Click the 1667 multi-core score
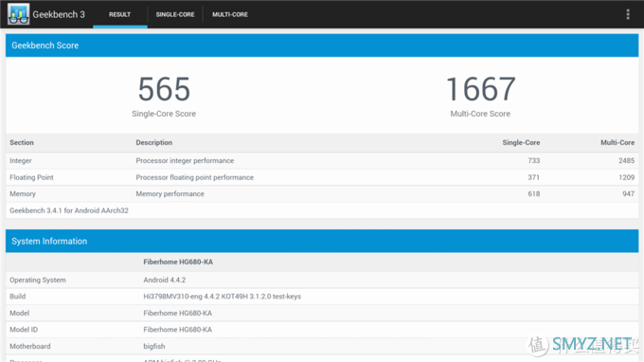Viewport: 644px width, 362px height. (x=480, y=89)
